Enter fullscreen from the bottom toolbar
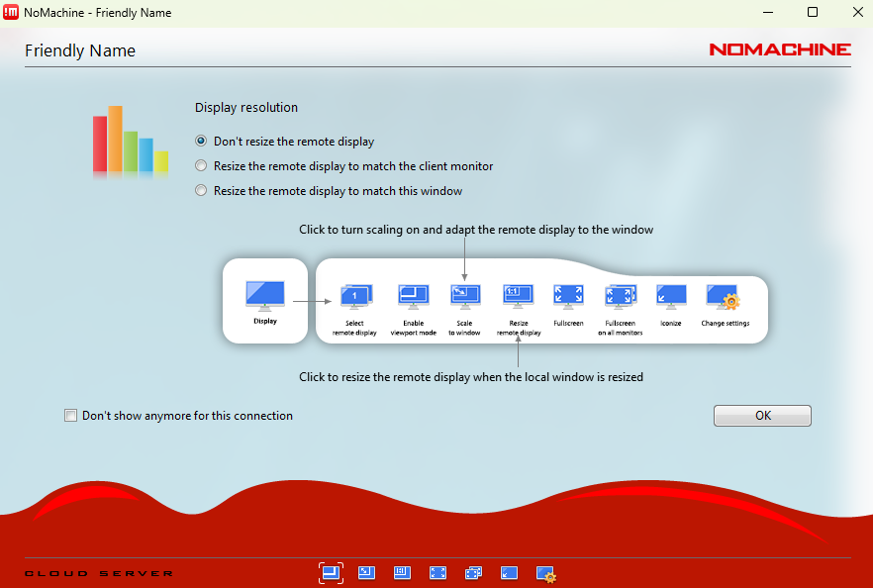This screenshot has height=588, width=873. pyautogui.click(x=437, y=572)
